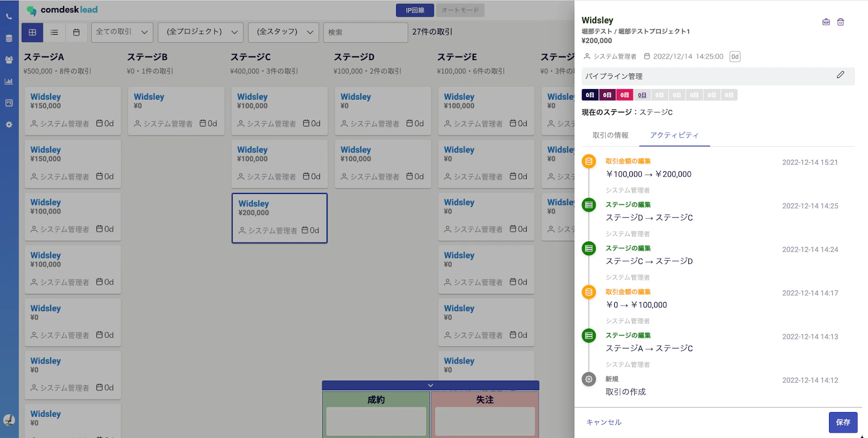Click the user avatar at sidebar bottom

coord(9,420)
